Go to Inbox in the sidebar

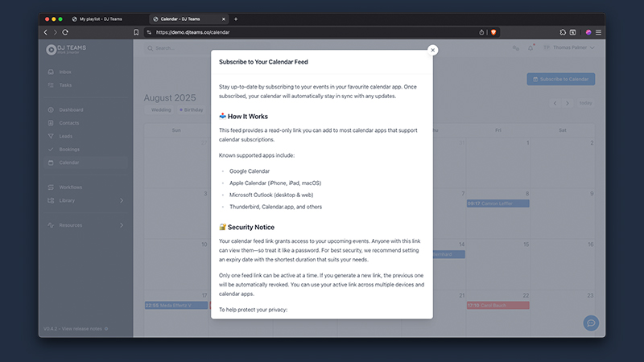65,72
